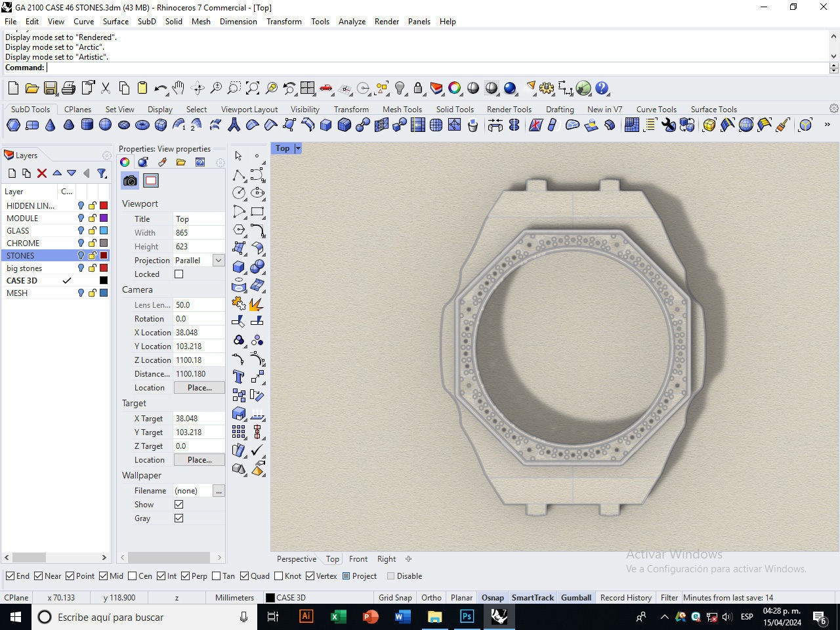The width and height of the screenshot is (840, 630).
Task: Enable the Tan osnap checkbox
Action: click(x=216, y=576)
